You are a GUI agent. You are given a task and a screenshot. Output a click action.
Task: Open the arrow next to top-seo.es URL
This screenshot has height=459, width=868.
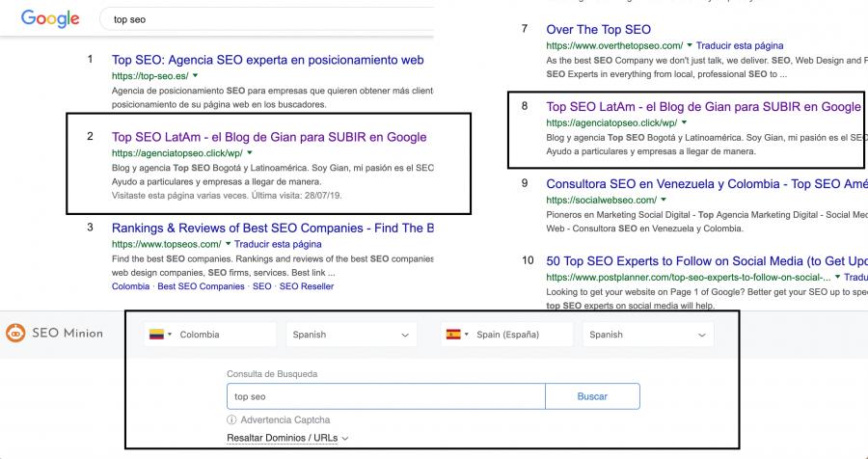point(196,74)
